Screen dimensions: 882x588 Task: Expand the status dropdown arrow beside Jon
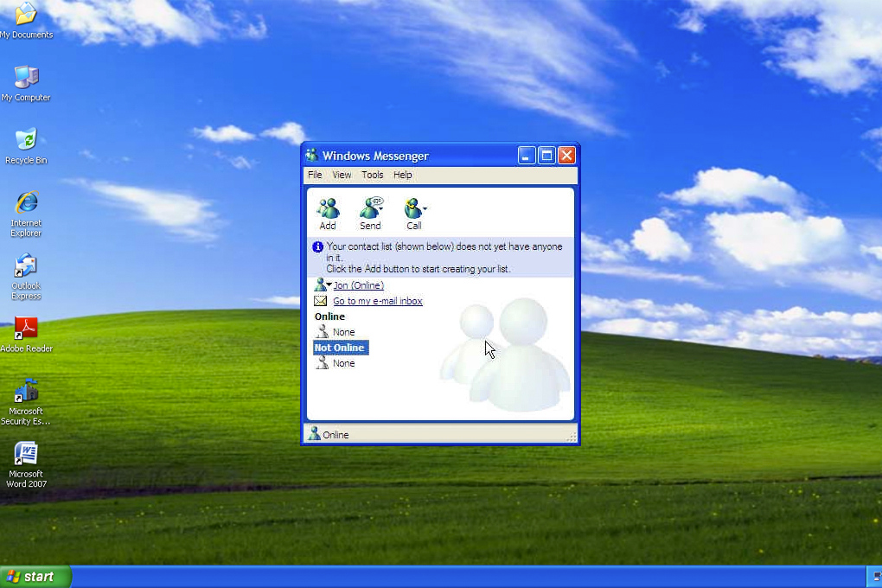click(x=329, y=285)
